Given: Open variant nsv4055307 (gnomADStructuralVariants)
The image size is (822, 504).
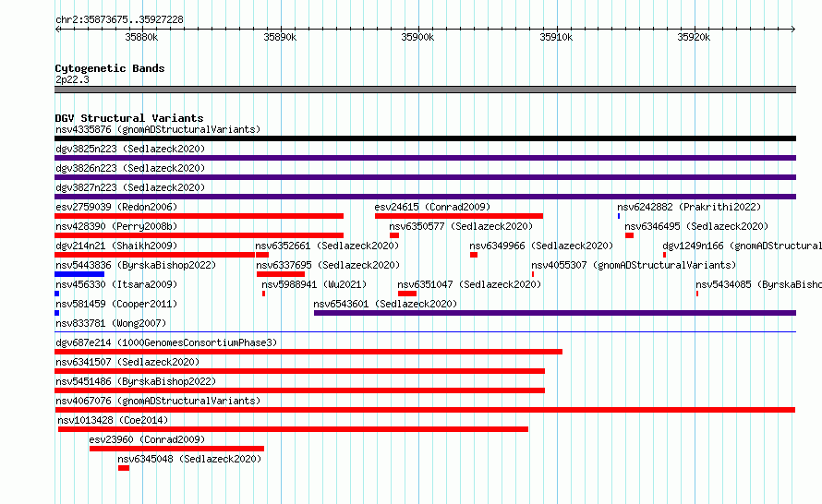Looking at the screenshot, I should 634,265.
